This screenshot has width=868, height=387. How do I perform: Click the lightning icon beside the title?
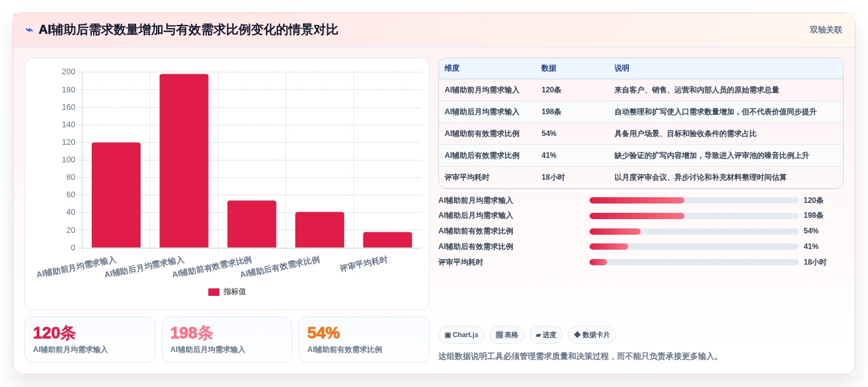tap(29, 30)
